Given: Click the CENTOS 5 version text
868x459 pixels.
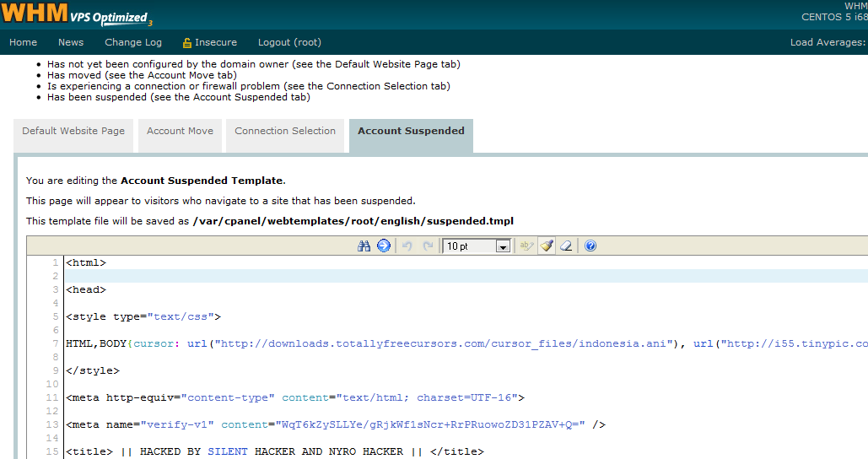Looking at the screenshot, I should 834,17.
